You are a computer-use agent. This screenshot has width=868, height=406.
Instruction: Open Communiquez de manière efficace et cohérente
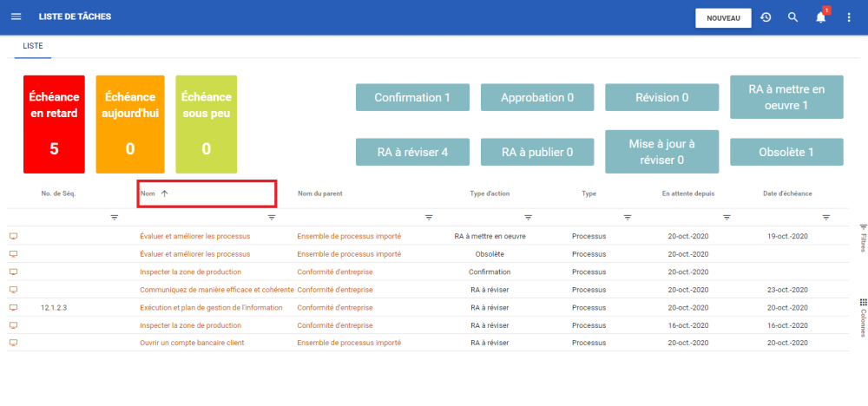217,289
